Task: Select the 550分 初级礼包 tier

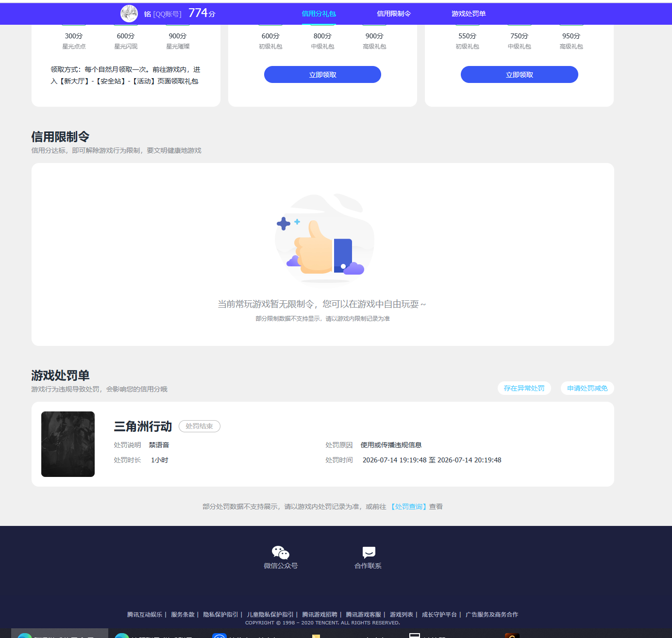Action: [467, 41]
